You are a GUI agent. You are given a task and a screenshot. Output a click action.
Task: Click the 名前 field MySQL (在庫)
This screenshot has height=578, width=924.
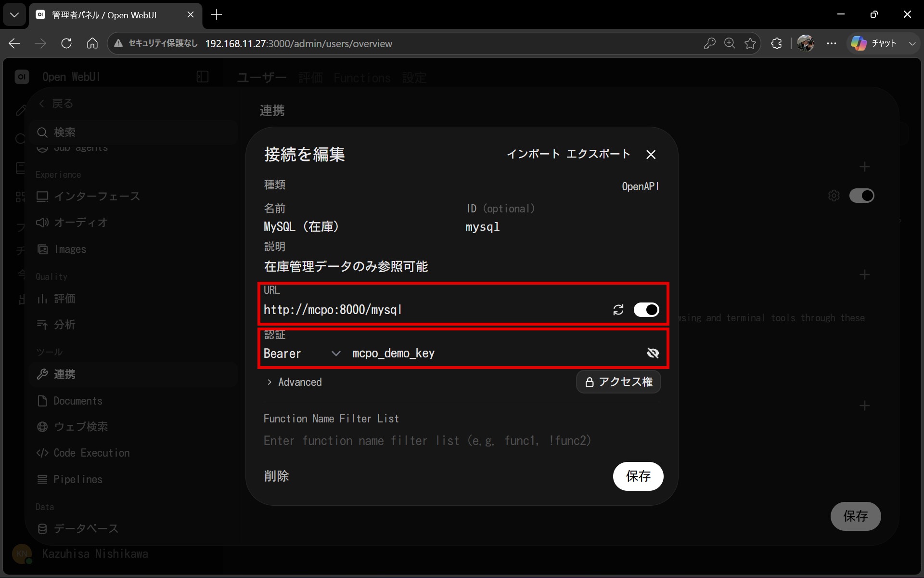click(361, 226)
